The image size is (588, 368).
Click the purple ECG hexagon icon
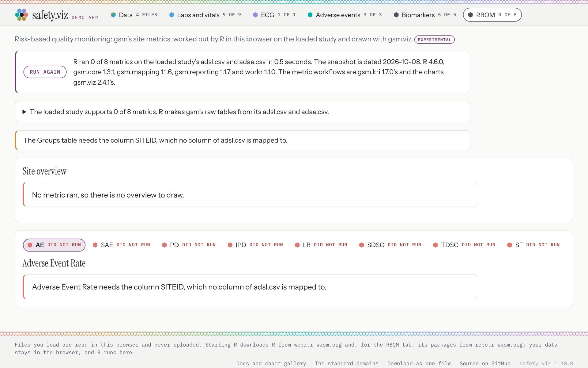pyautogui.click(x=255, y=15)
